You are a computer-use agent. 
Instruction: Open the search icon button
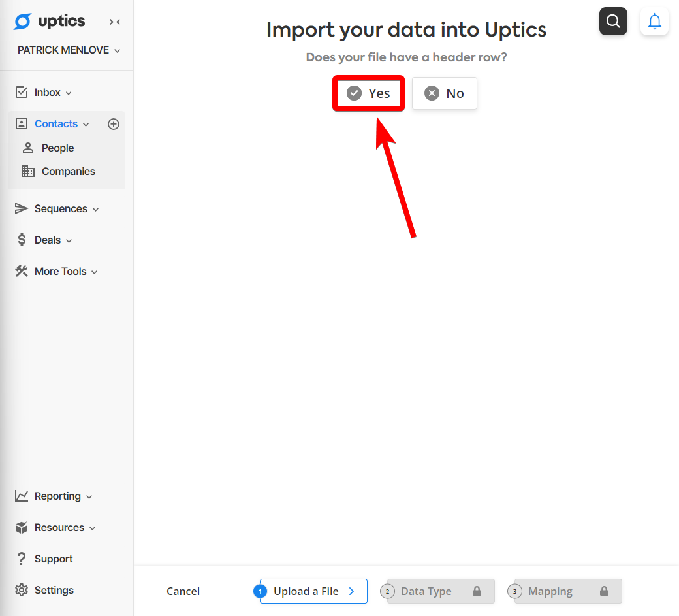click(x=613, y=21)
